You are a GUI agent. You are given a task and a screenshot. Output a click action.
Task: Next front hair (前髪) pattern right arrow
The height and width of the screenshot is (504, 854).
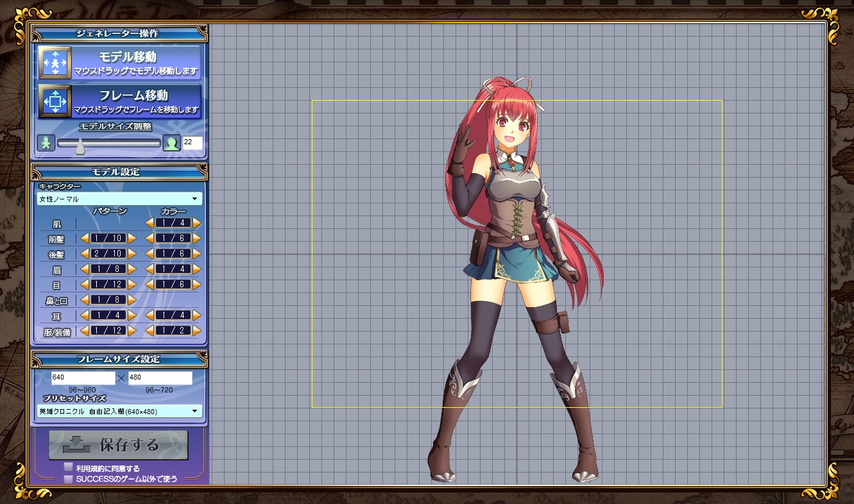tap(132, 239)
